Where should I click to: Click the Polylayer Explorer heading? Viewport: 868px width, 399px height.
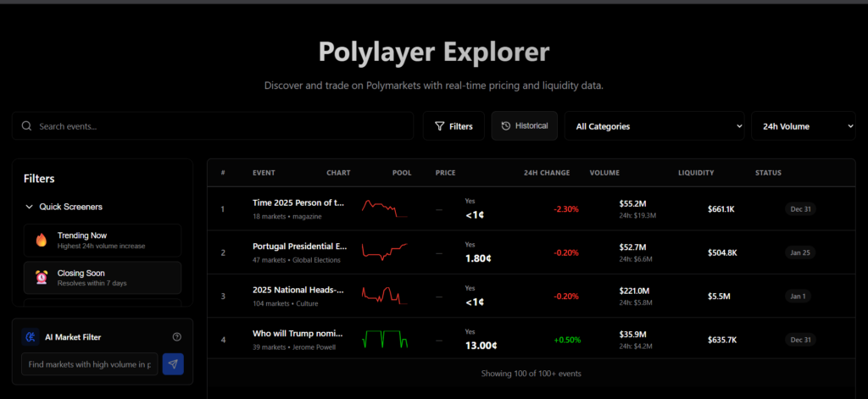(x=433, y=52)
